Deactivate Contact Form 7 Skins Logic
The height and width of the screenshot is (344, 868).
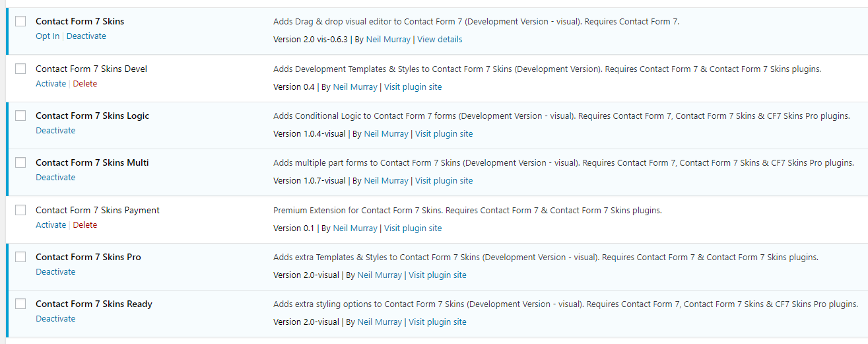[x=55, y=131]
